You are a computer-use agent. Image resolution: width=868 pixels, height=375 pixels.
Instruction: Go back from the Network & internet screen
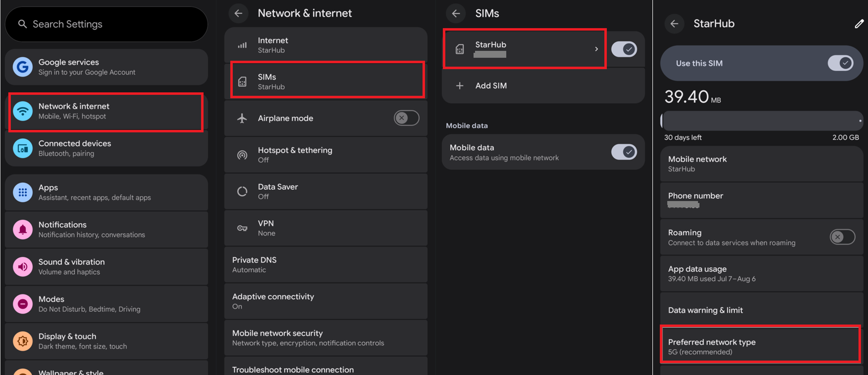tap(238, 13)
